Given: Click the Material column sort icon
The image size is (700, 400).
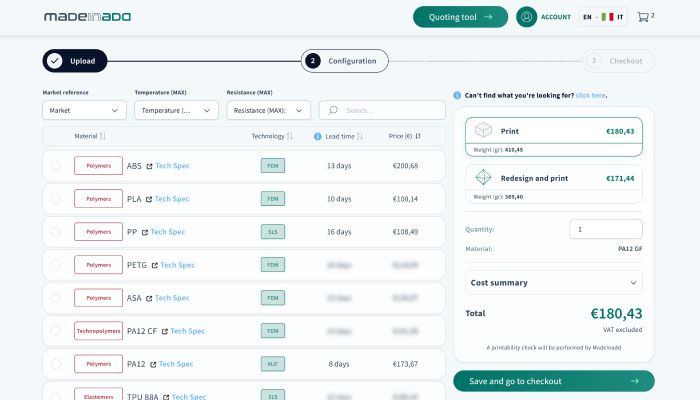Looking at the screenshot, I should (103, 136).
